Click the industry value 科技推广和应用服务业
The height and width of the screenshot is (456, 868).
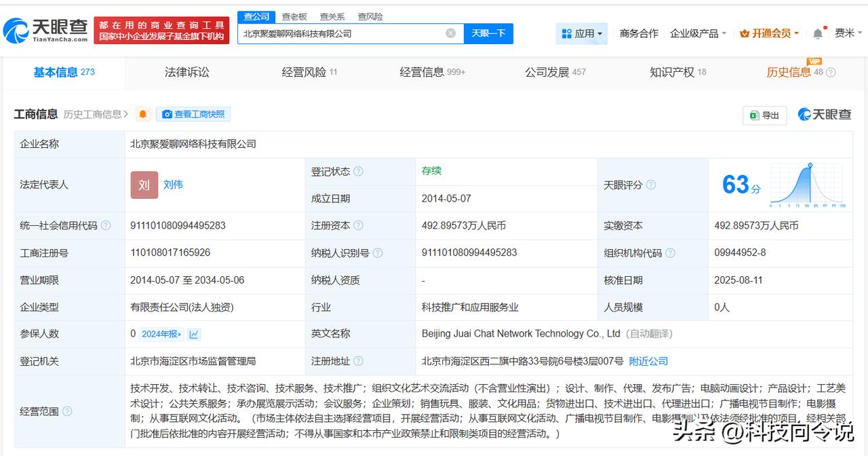pyautogui.click(x=470, y=307)
